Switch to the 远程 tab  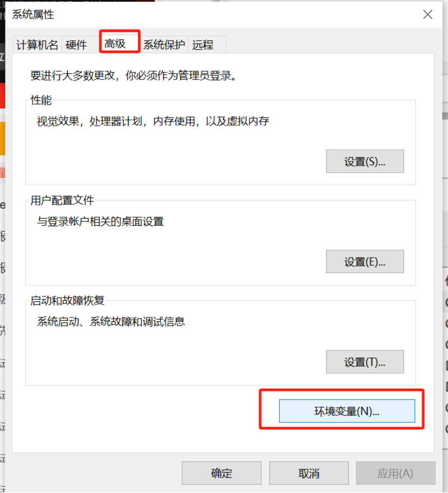[203, 45]
